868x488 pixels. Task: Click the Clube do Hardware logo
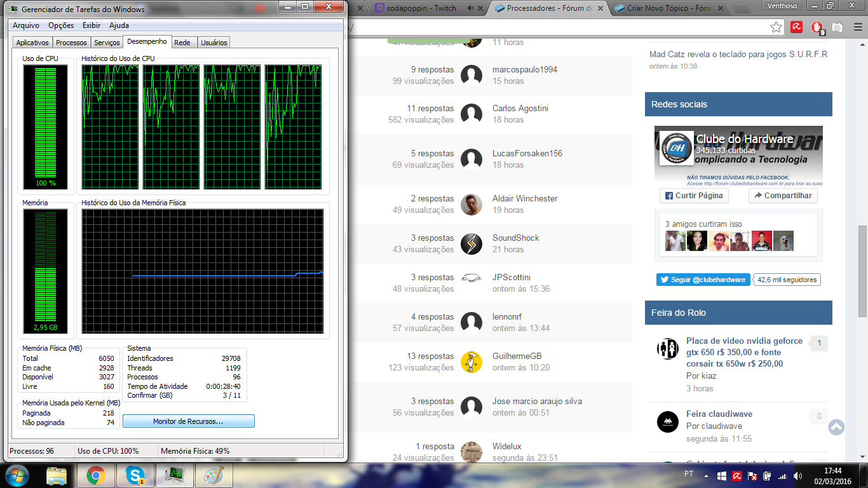click(x=676, y=148)
